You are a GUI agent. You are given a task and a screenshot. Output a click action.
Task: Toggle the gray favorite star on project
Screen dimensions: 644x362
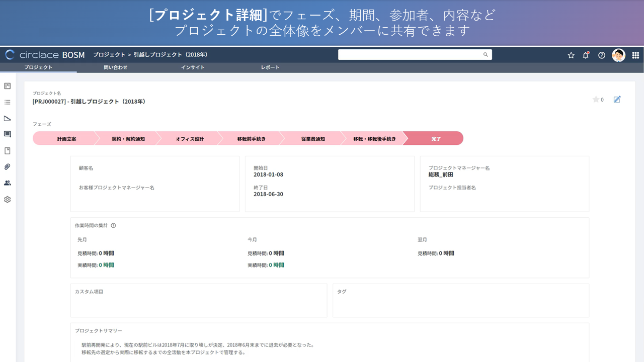[596, 100]
